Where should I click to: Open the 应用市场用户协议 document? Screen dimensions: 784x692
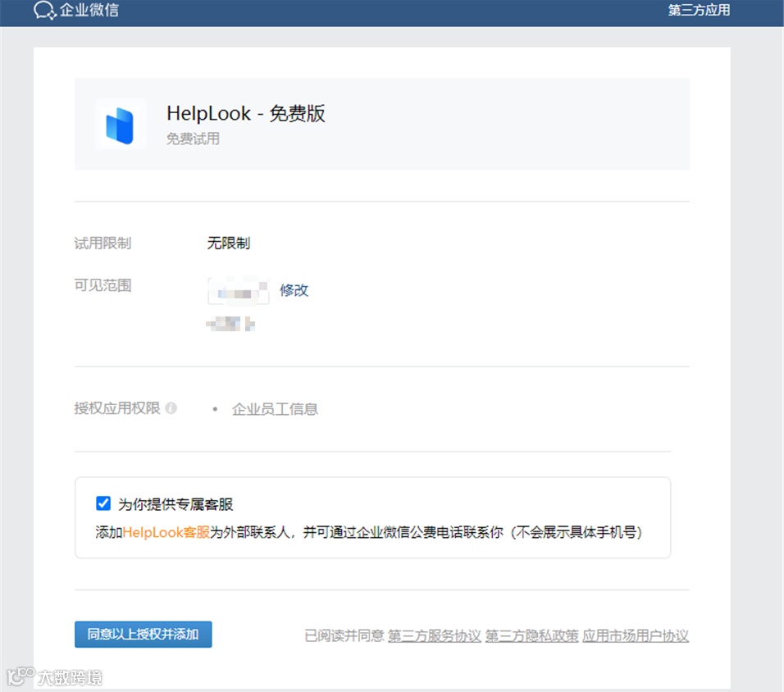point(636,635)
